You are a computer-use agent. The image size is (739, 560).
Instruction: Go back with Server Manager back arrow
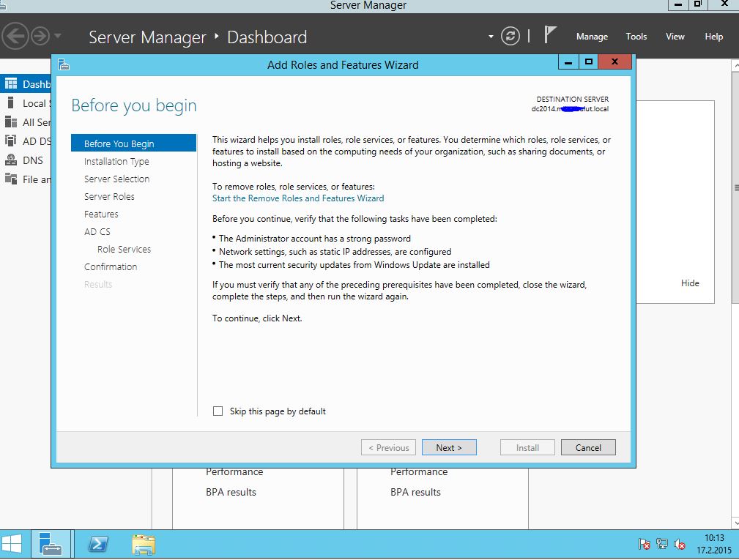pos(15,36)
